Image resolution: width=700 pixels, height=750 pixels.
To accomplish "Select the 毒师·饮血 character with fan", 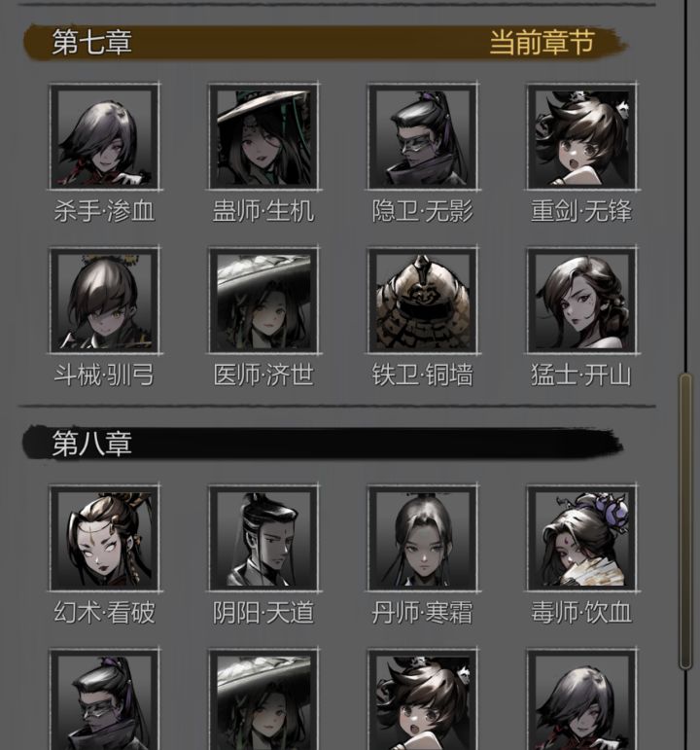I will point(581,538).
